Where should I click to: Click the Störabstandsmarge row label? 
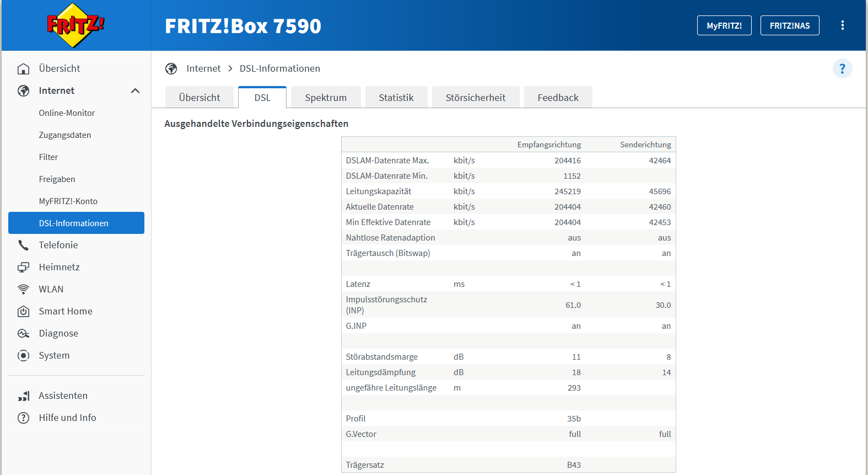coord(382,357)
